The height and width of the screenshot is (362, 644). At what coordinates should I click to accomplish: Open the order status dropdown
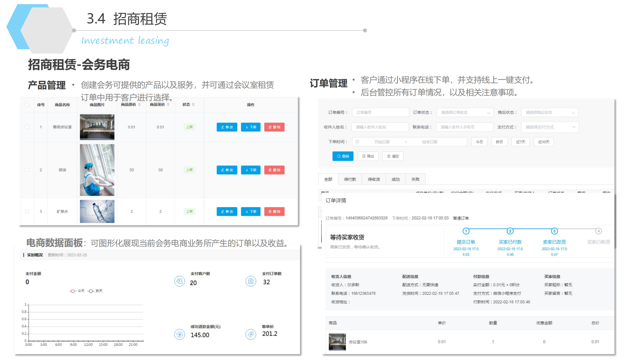pos(465,112)
